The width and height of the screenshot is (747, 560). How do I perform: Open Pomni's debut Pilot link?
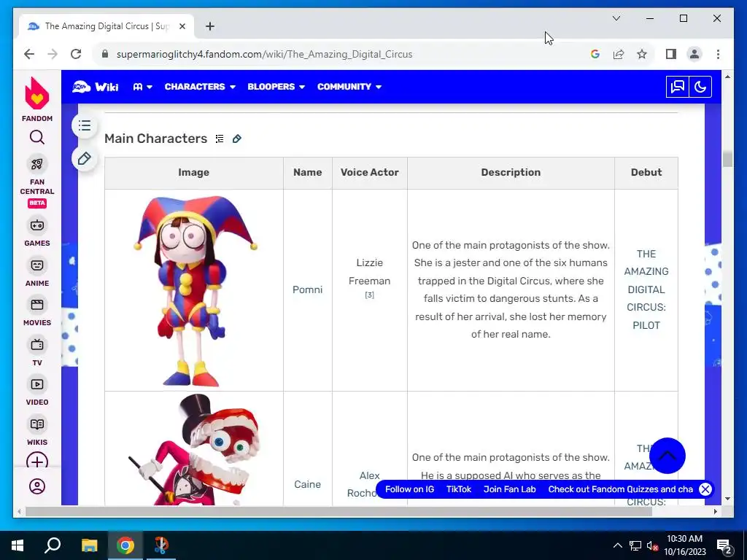point(646,289)
